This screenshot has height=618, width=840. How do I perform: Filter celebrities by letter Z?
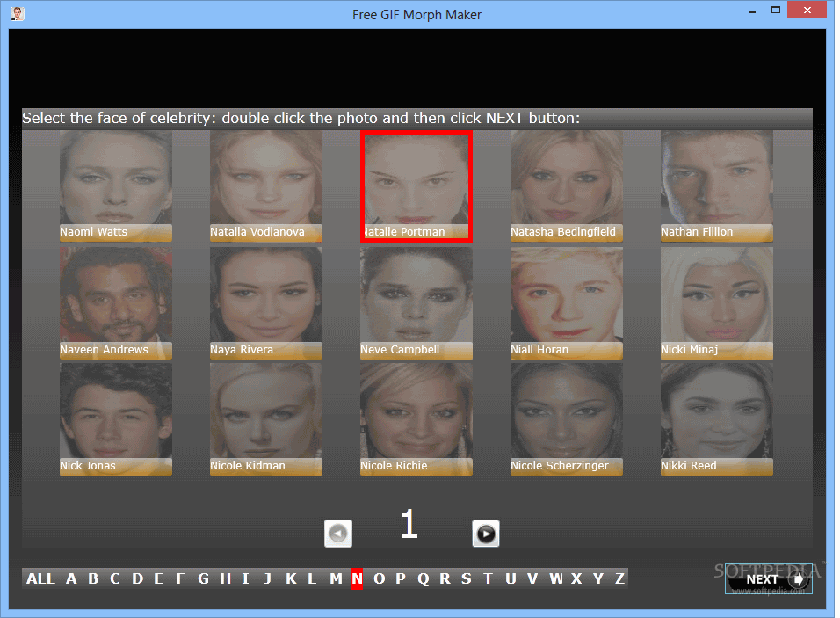coord(619,578)
